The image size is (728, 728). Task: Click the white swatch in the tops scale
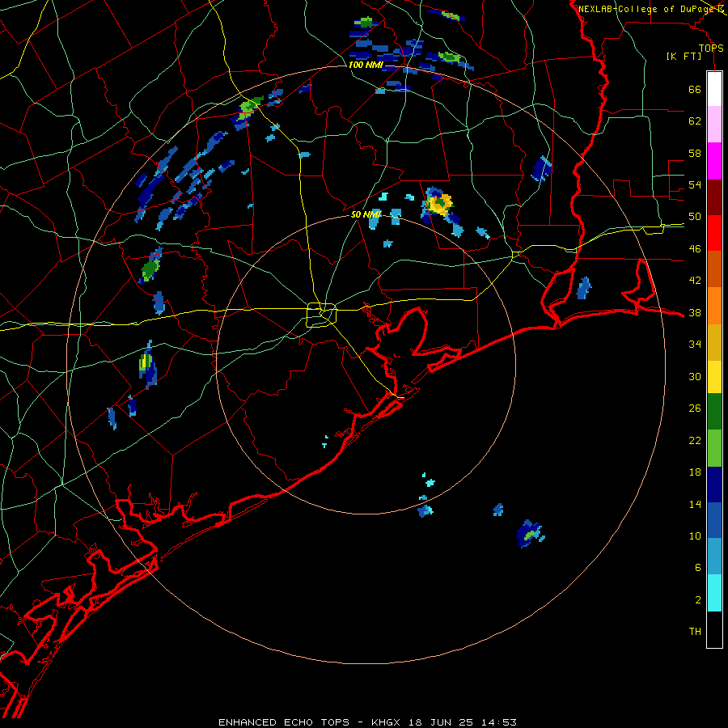pyautogui.click(x=714, y=89)
